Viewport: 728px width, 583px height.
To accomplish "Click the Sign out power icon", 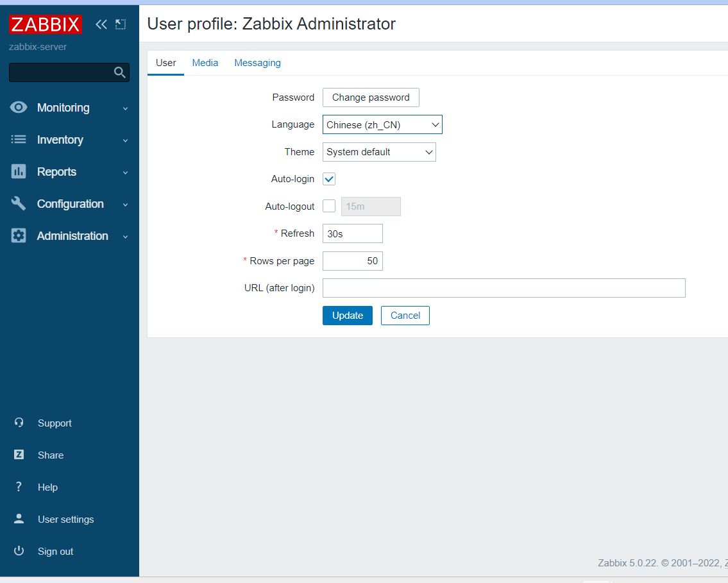I will coord(19,550).
